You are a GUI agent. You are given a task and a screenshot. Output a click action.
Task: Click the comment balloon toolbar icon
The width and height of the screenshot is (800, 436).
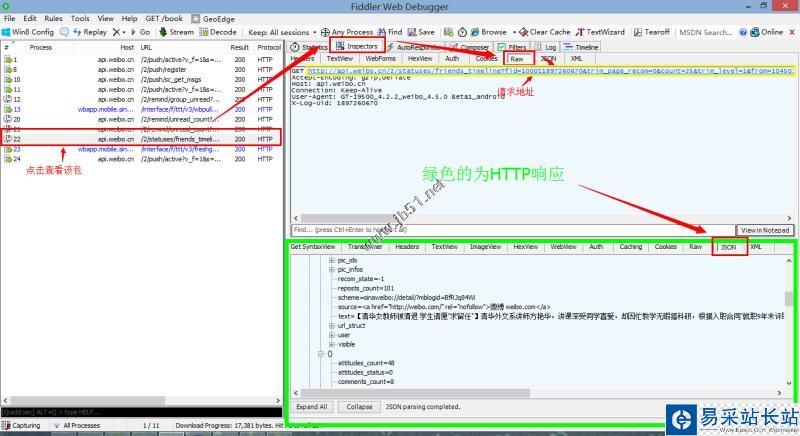pos(64,32)
